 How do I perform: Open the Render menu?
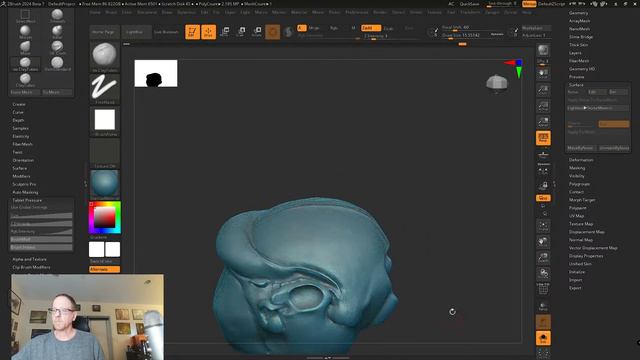(380, 12)
